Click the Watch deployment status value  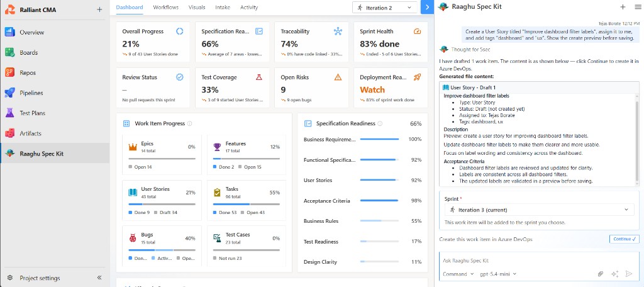pos(372,89)
